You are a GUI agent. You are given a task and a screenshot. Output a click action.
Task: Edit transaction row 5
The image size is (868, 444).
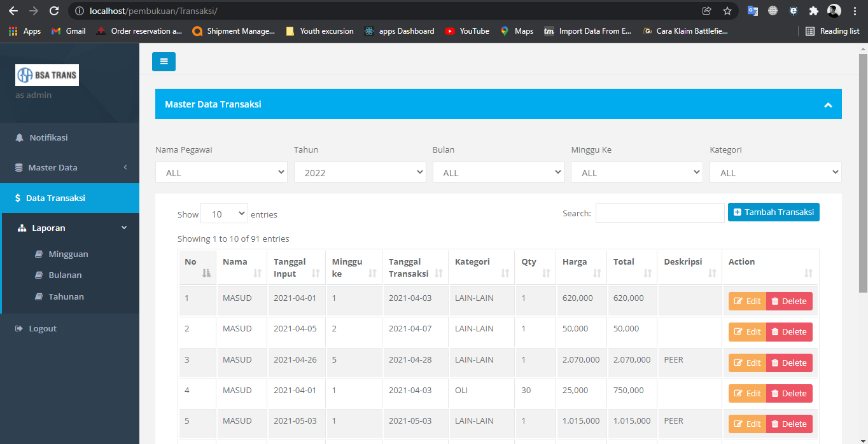pos(747,424)
